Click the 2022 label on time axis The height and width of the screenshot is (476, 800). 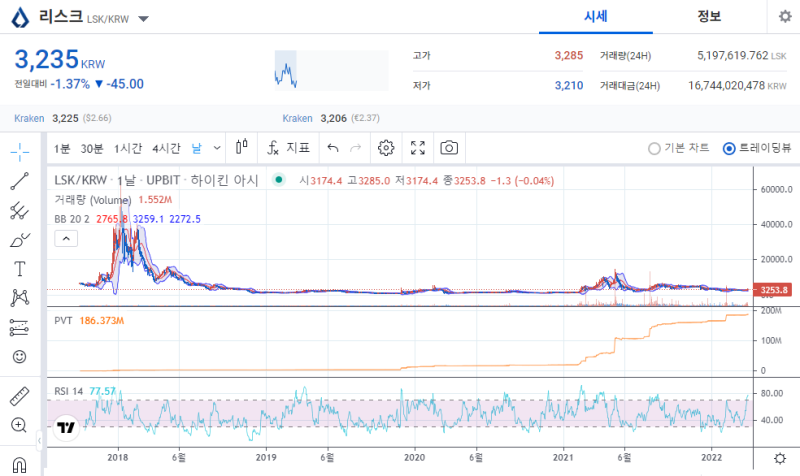pos(711,457)
